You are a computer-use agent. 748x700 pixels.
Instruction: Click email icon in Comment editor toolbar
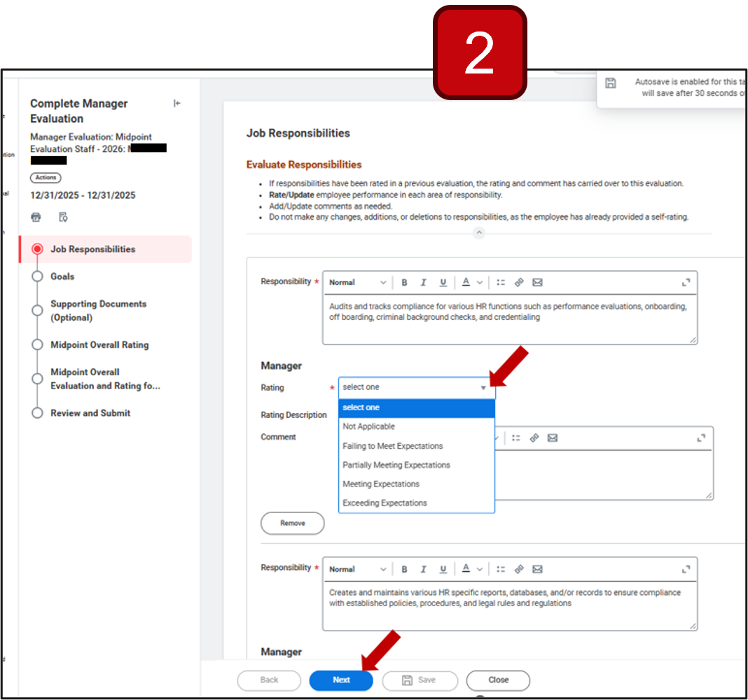point(553,437)
